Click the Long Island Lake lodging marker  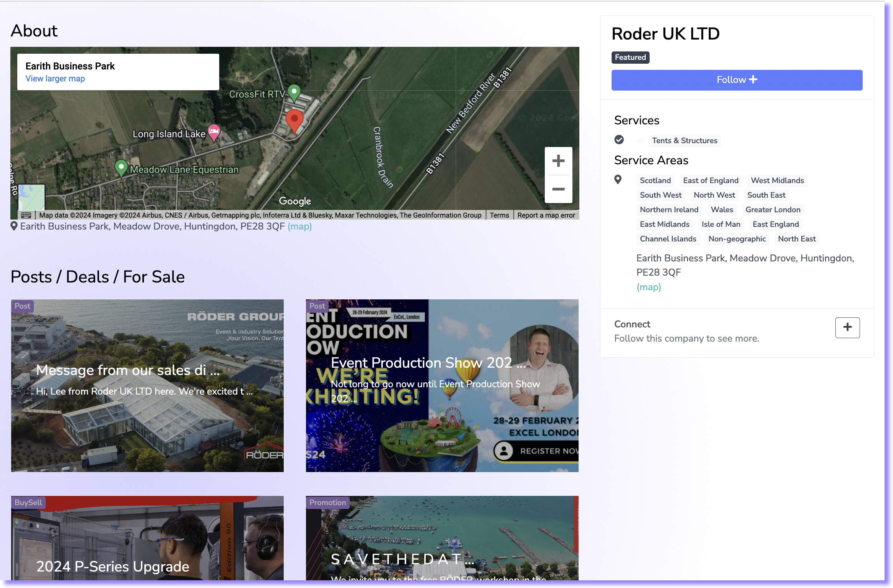214,133
